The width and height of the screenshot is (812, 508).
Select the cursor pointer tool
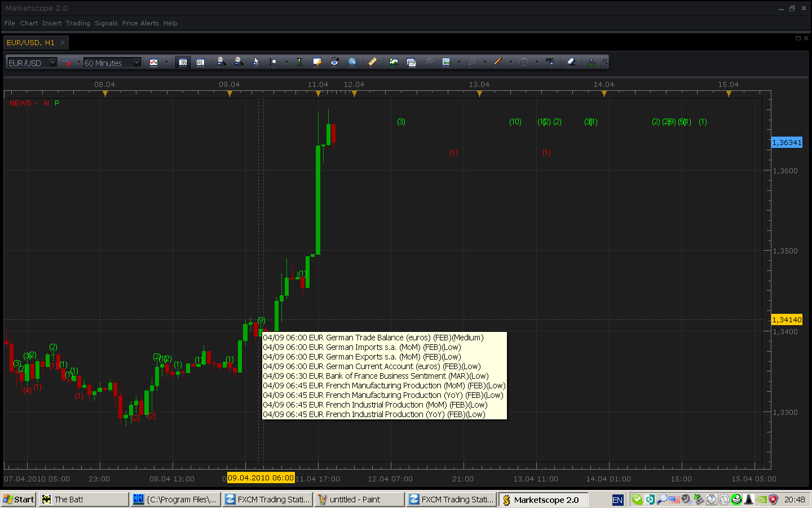tap(255, 62)
